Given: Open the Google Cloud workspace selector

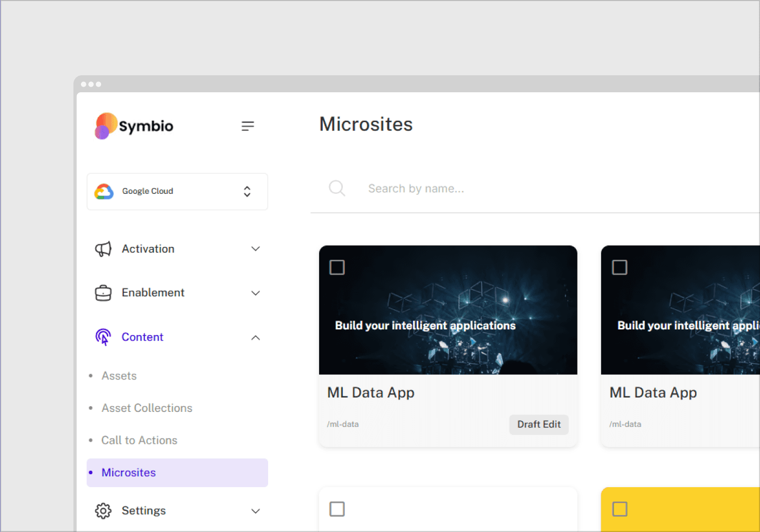Looking at the screenshot, I should point(247,192).
